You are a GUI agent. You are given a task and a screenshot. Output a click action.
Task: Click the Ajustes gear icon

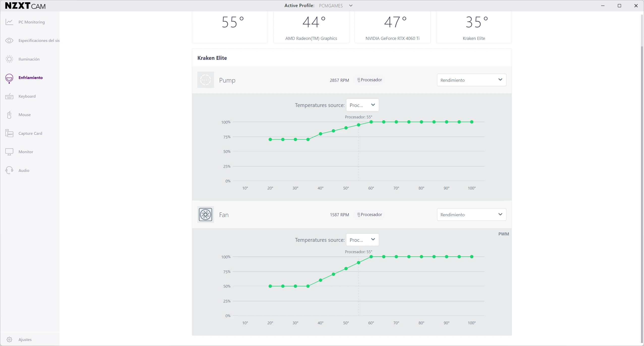click(9, 339)
